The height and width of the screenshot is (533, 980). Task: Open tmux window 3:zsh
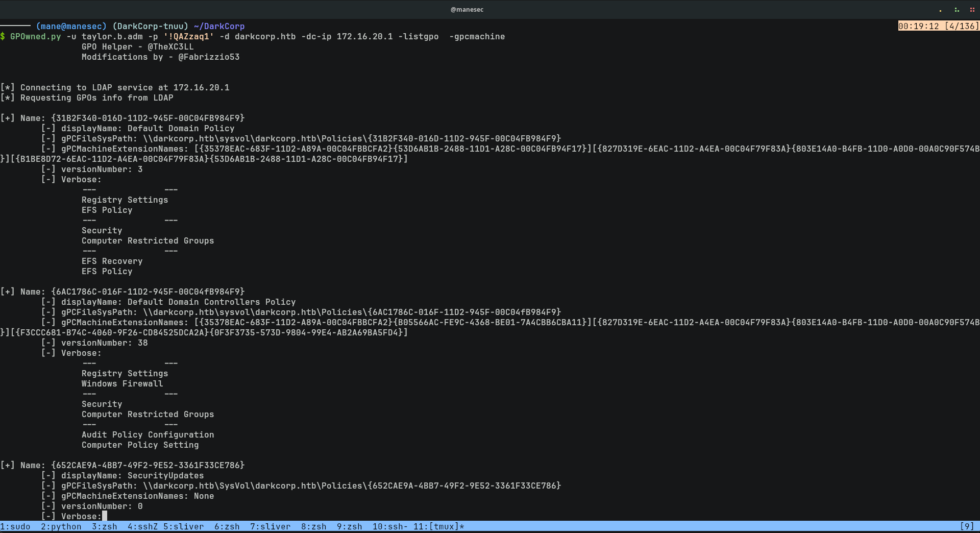(x=104, y=526)
